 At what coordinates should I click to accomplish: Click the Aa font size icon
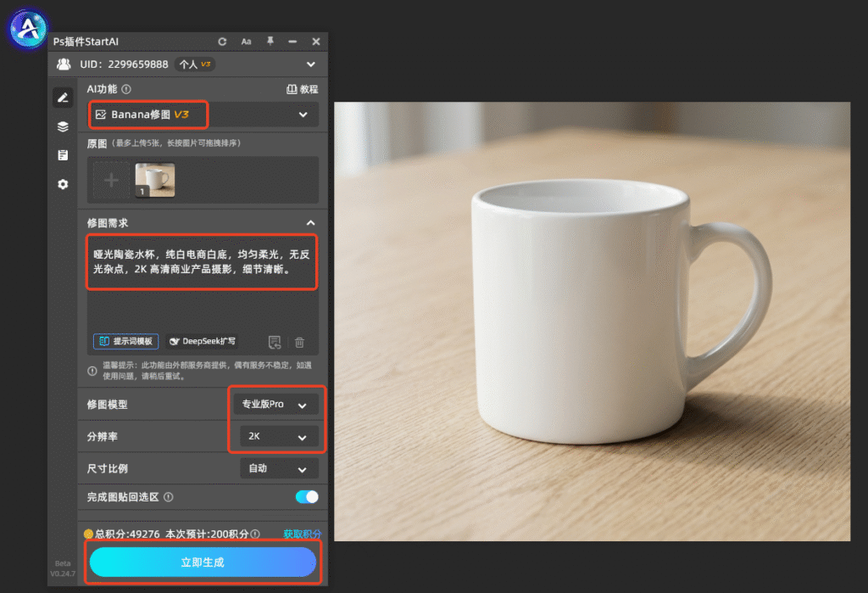[x=247, y=42]
